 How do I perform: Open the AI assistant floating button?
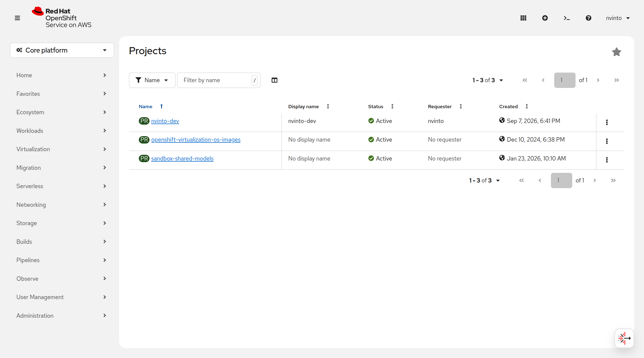point(624,338)
